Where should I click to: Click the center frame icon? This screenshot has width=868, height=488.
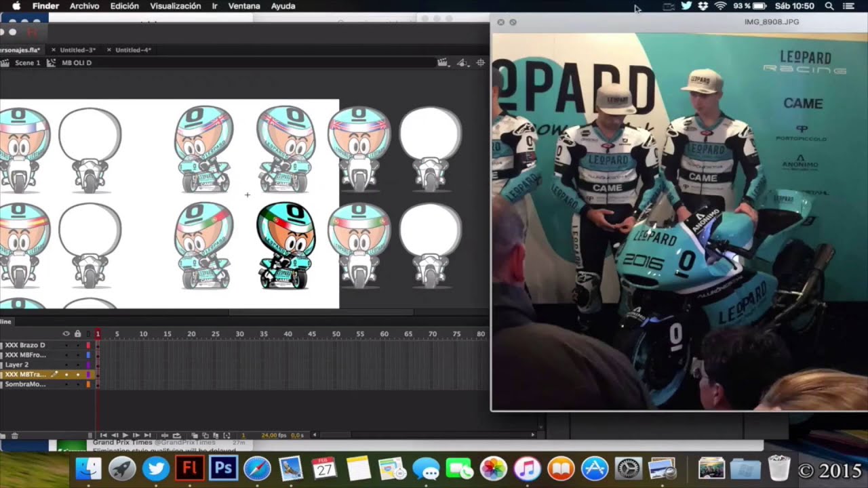point(165,435)
